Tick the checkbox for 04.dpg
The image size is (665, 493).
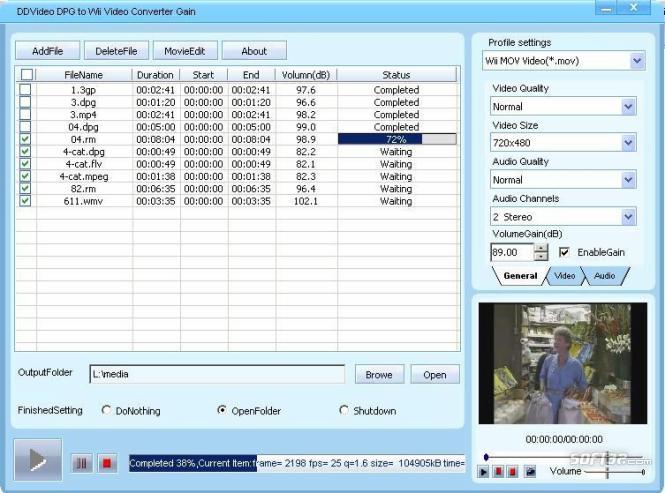coord(25,126)
